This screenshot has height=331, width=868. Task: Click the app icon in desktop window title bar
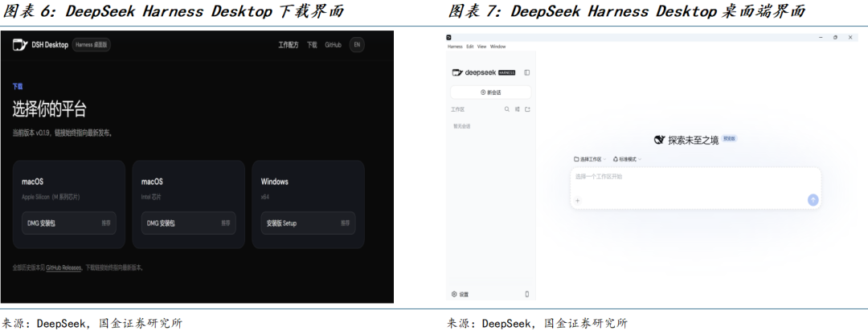(449, 37)
